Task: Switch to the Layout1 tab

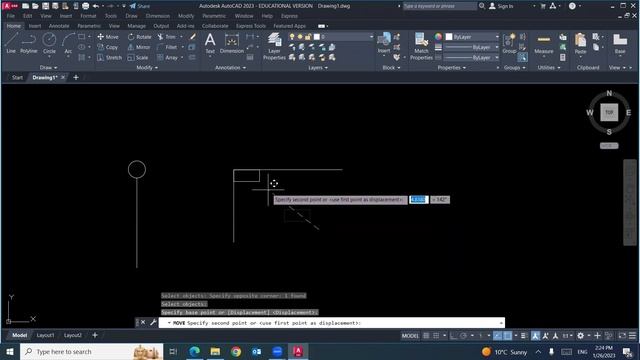Action: 45,335
